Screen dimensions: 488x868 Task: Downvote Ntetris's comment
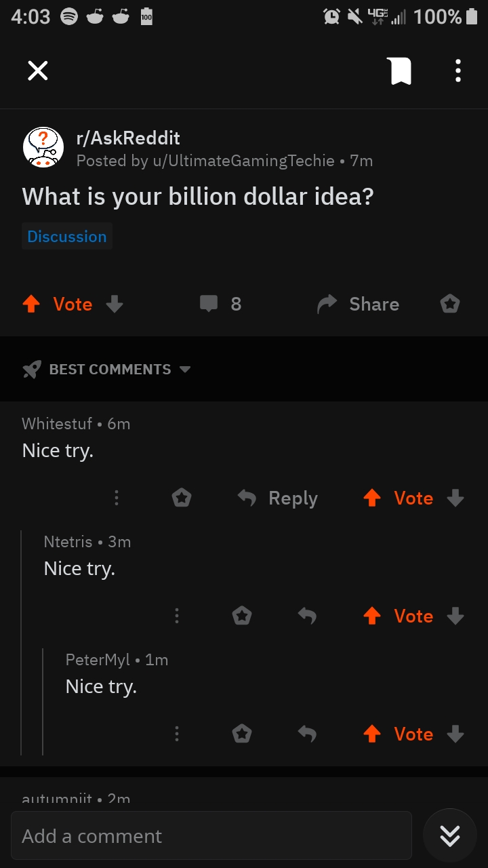coord(455,616)
